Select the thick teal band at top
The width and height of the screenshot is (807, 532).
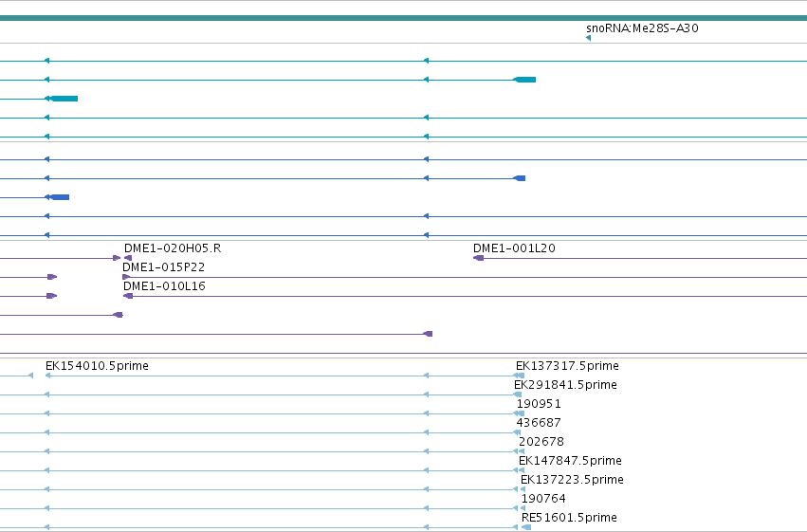(x=404, y=18)
